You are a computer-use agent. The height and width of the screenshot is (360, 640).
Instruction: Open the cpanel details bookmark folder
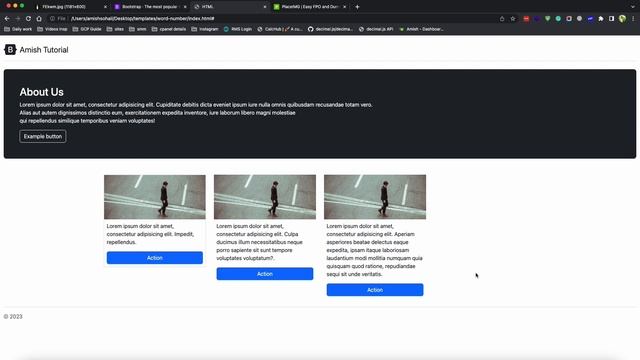click(169, 29)
